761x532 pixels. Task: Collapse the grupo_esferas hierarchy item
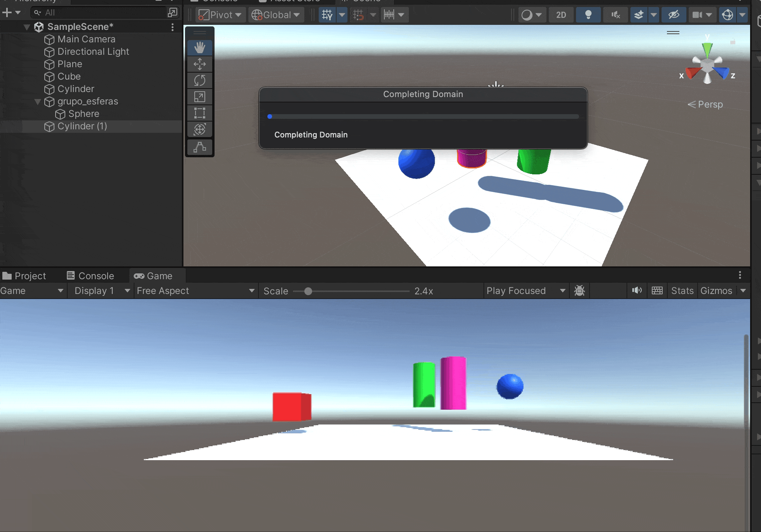(38, 102)
